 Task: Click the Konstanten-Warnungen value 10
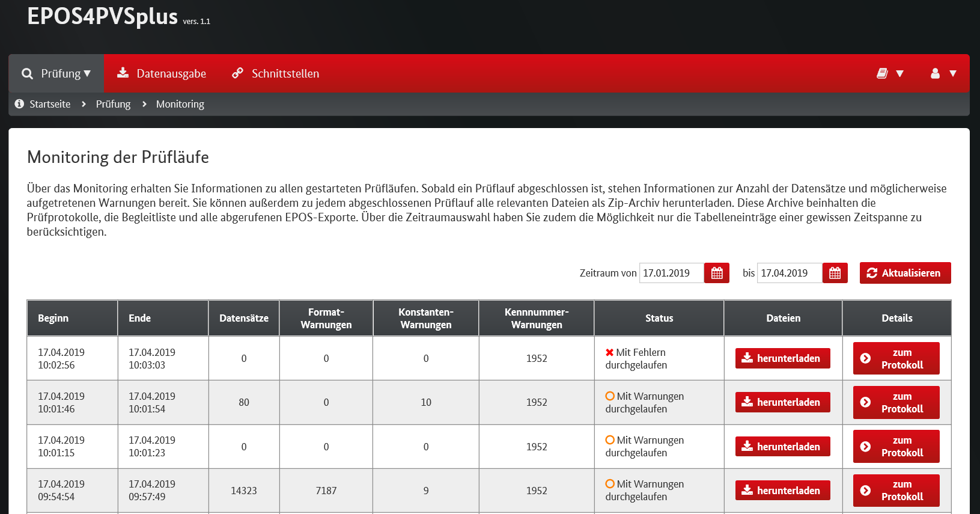(426, 402)
